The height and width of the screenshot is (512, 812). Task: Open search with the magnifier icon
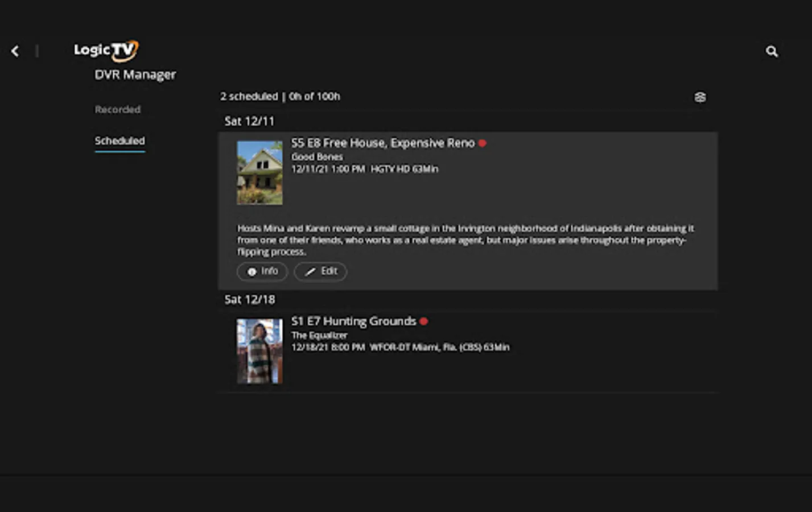click(772, 52)
